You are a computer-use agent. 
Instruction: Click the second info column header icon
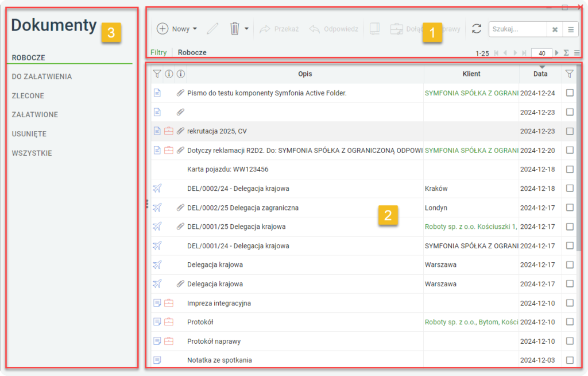pyautogui.click(x=181, y=74)
